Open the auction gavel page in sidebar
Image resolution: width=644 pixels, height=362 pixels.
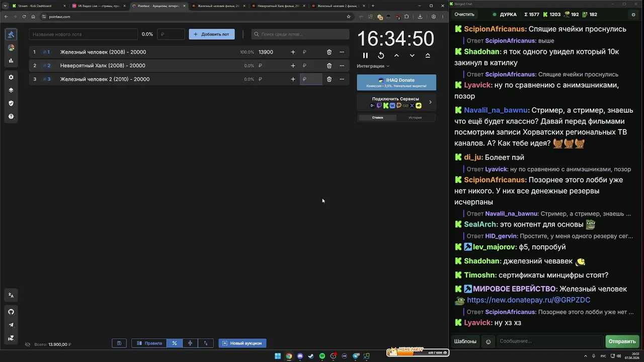pos(11,35)
